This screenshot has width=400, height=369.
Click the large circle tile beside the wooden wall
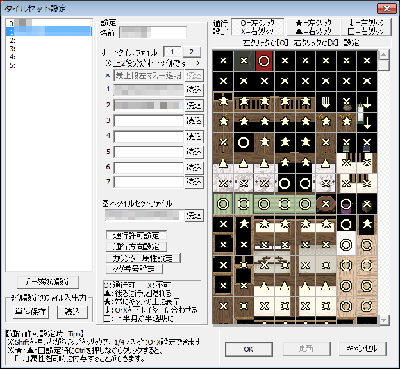tap(244, 143)
